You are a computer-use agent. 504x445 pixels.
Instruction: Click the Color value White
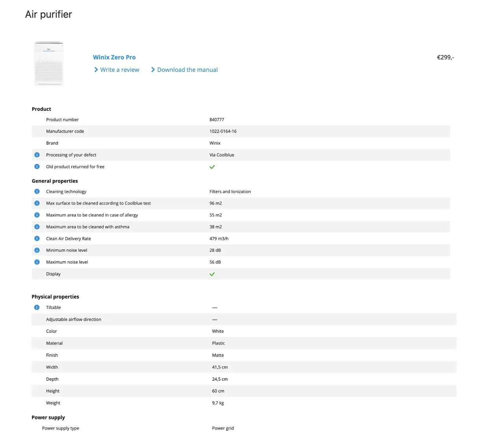click(218, 331)
